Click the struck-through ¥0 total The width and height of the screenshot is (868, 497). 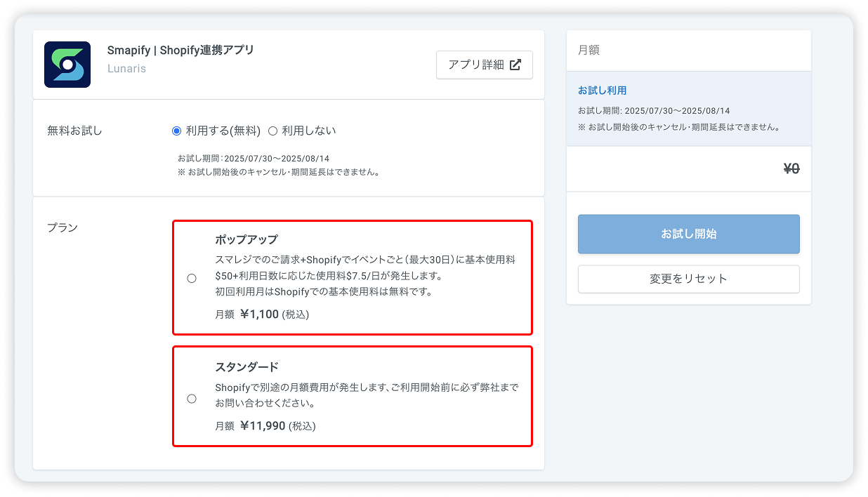pyautogui.click(x=791, y=168)
